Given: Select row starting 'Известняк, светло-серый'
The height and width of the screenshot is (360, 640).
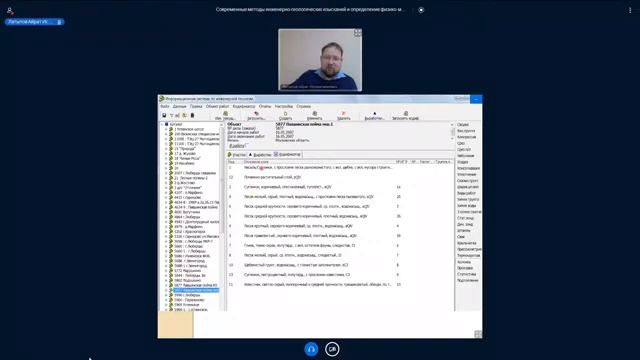Looking at the screenshot, I should click(340, 284).
